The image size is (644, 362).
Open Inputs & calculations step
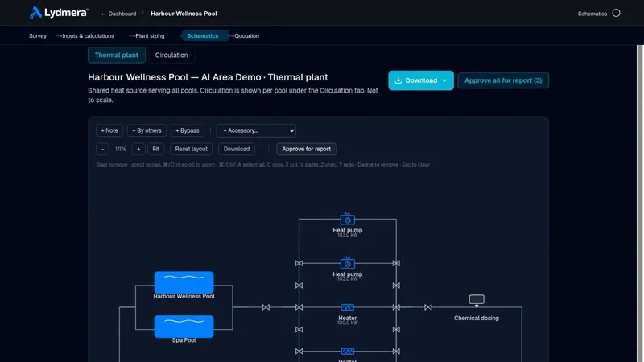88,36
